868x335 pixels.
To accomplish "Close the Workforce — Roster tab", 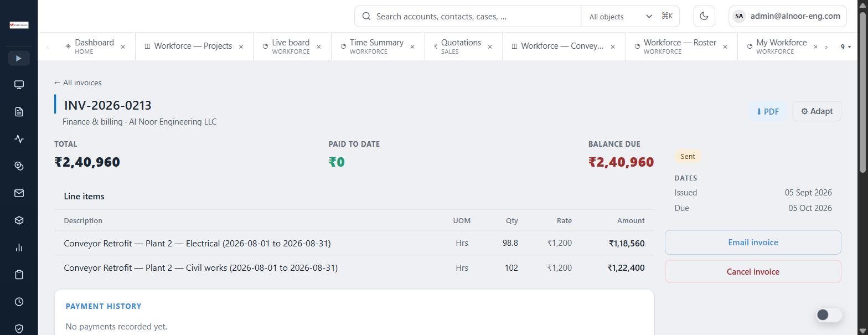I will (x=725, y=47).
